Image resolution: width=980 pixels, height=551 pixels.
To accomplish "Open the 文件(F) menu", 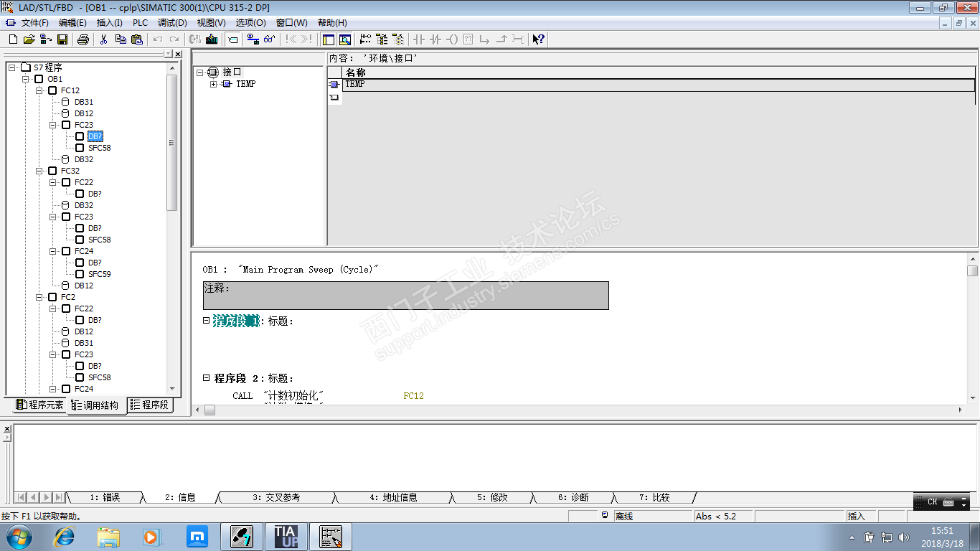I will (x=35, y=23).
